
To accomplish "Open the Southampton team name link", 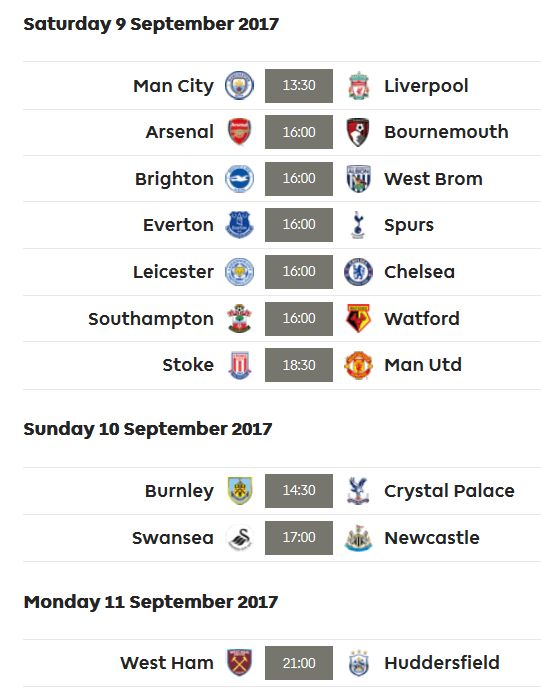I will [x=151, y=319].
